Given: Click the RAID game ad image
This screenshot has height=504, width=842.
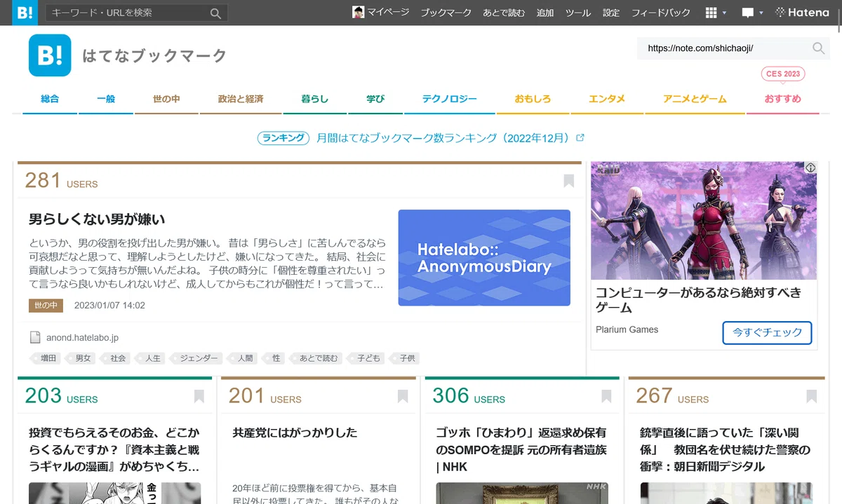Looking at the screenshot, I should tap(704, 221).
